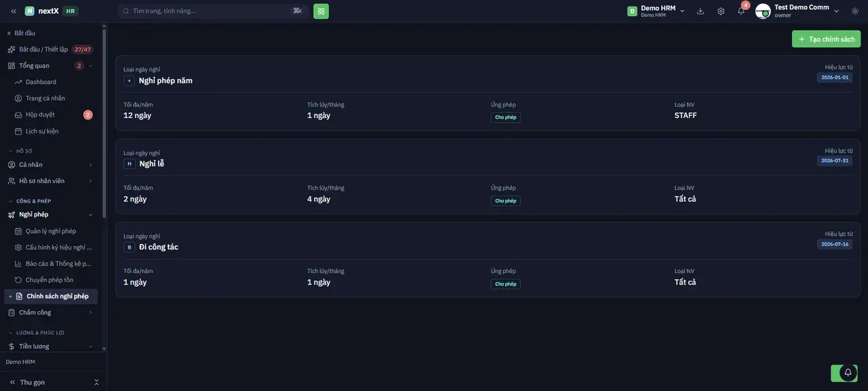Viewport: 868px width, 391px height.
Task: Open the Bắt đầu / Thiết lập rocket icon
Action: [x=12, y=49]
